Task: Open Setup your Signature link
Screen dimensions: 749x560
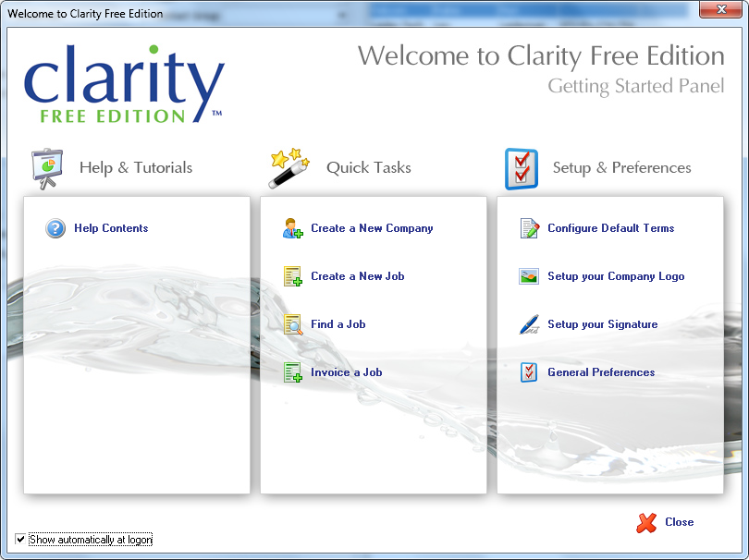Action: pos(602,324)
